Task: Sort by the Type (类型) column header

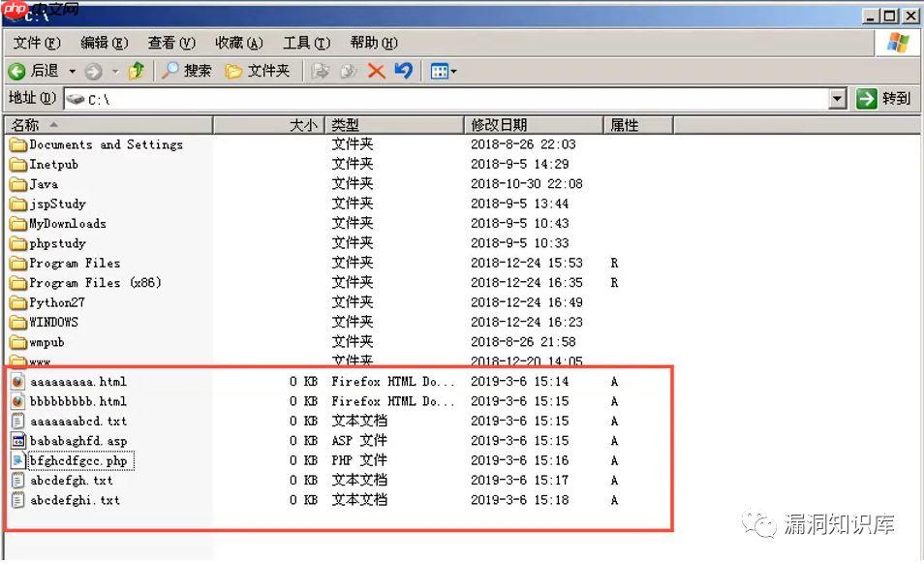Action: click(394, 125)
